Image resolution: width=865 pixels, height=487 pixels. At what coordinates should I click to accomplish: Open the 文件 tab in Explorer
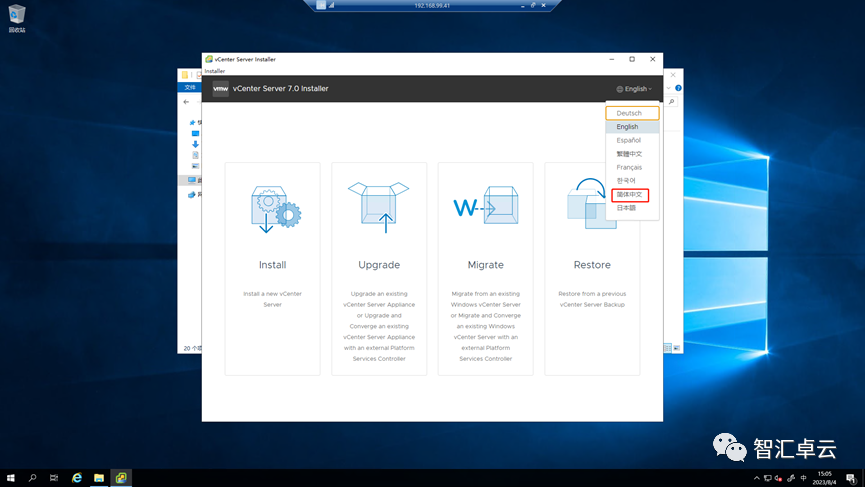(190, 88)
